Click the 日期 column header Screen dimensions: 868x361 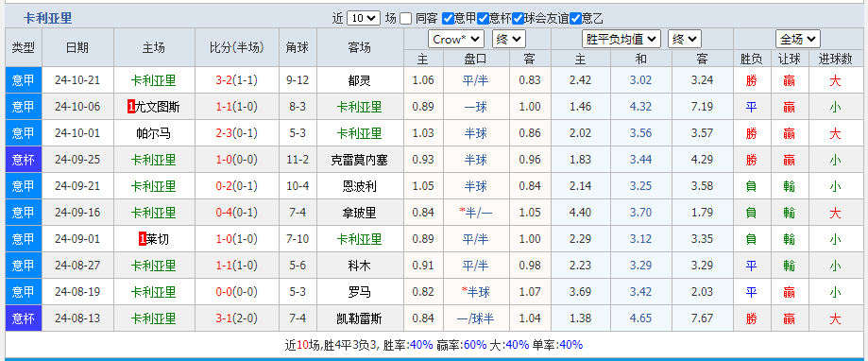point(77,47)
